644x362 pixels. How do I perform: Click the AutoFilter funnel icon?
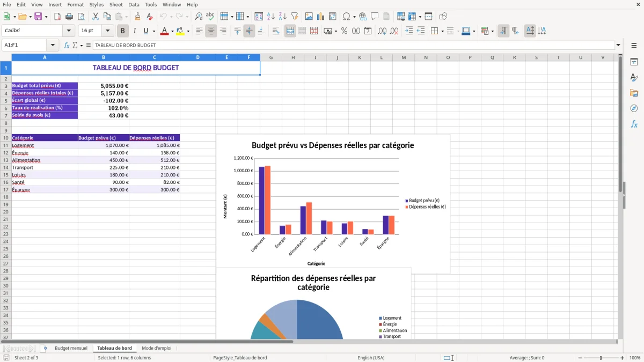[x=295, y=17]
